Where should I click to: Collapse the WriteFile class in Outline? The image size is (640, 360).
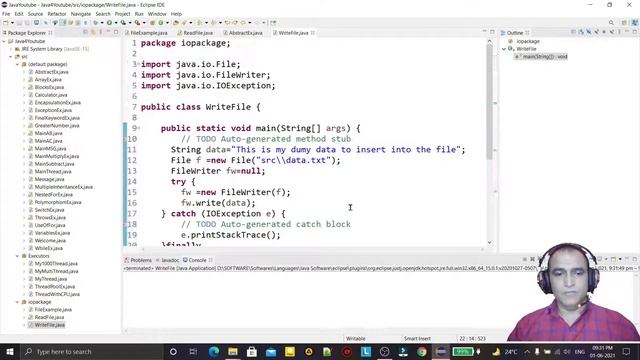point(504,49)
